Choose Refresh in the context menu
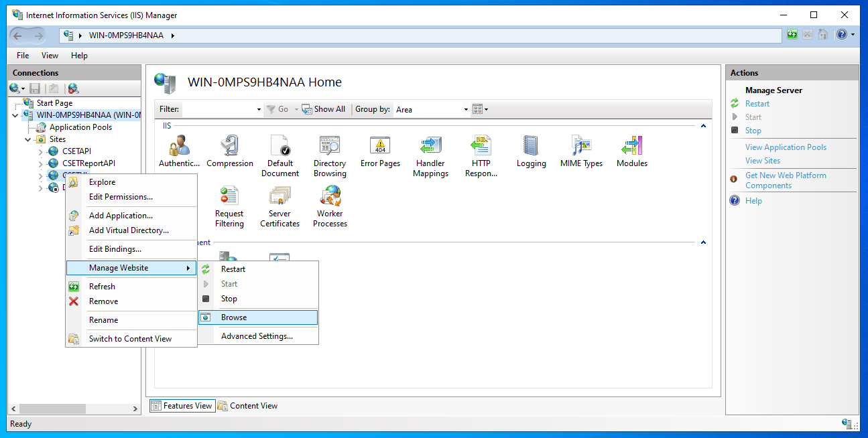868x438 pixels. tap(131, 287)
